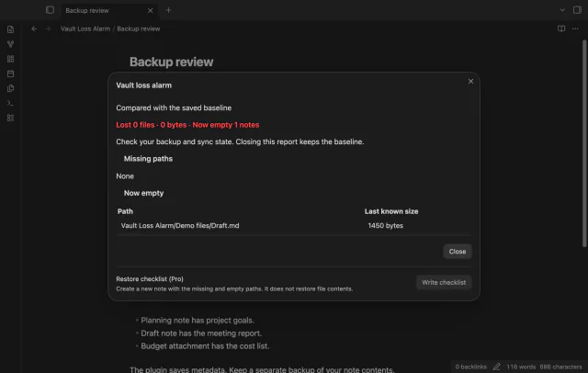Click the templates copy icon in ribbon

(10, 88)
